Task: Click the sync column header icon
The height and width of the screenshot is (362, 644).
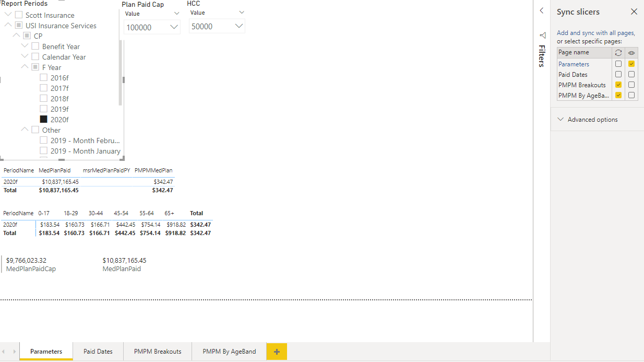Action: (618, 53)
